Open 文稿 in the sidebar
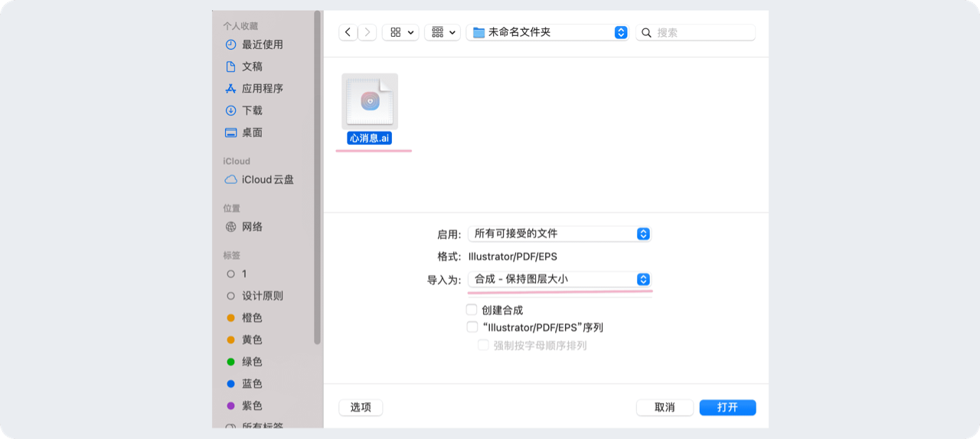Image resolution: width=980 pixels, height=439 pixels. coord(252,67)
